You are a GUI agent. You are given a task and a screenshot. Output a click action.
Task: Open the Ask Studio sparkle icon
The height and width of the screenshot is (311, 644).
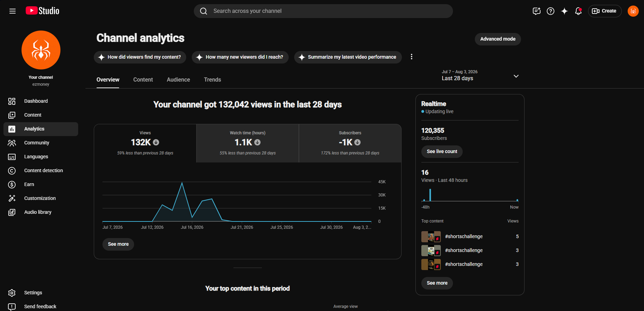click(564, 11)
